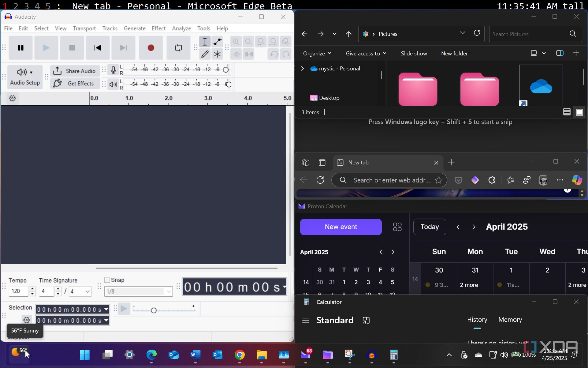This screenshot has width=588, height=368.
Task: Open the time signature denominator dropdown
Action: tap(80, 291)
